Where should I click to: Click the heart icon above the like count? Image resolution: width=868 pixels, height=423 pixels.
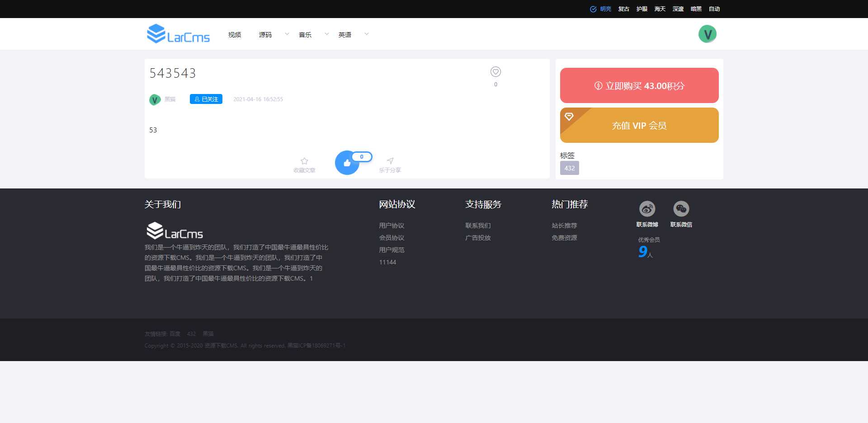495,71
